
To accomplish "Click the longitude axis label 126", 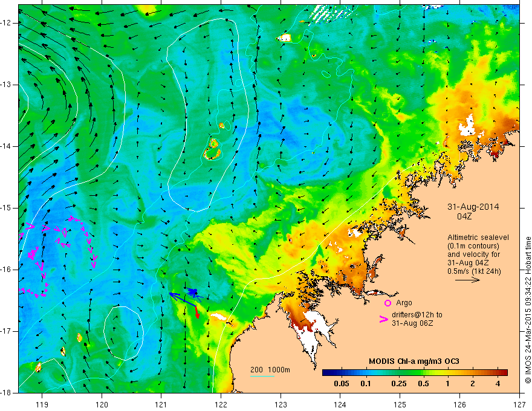I will tap(459, 404).
